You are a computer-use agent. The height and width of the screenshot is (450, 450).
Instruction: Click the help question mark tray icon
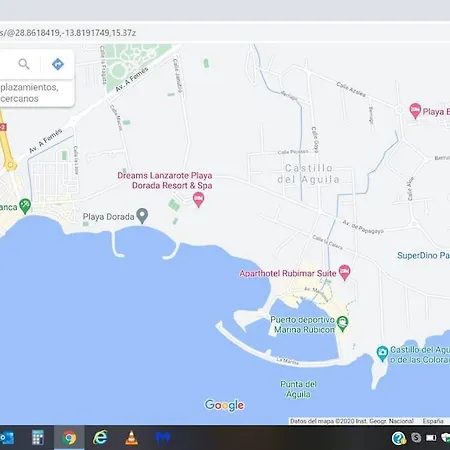pyautogui.click(x=398, y=438)
